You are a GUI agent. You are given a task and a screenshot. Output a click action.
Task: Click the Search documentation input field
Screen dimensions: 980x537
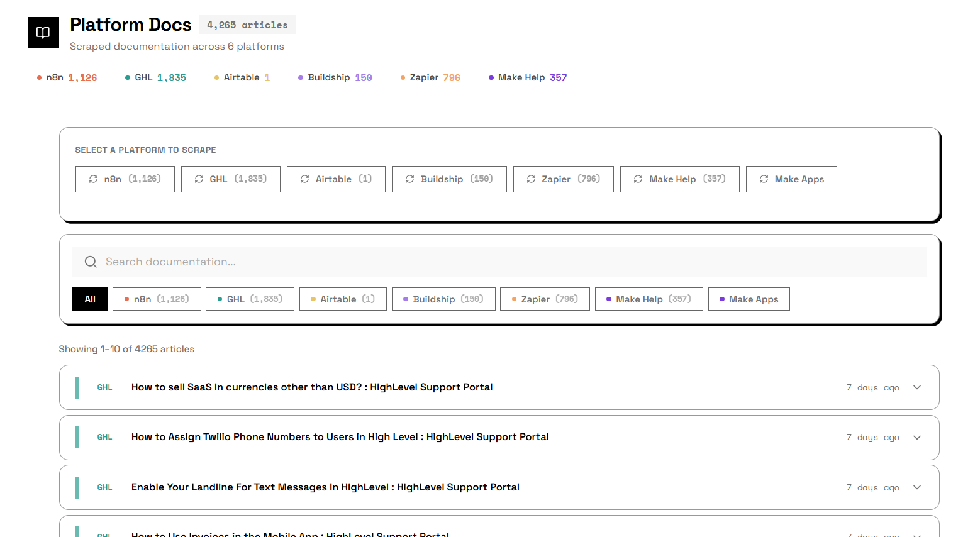pos(499,262)
